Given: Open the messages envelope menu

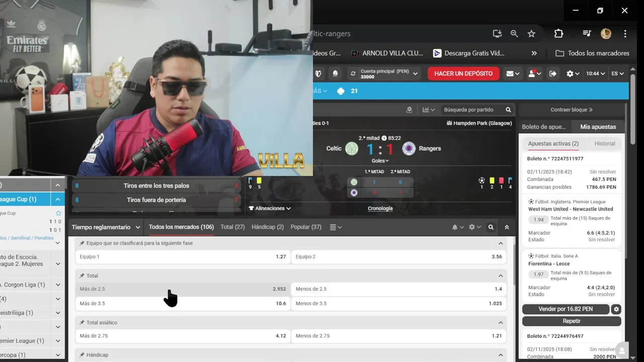Looking at the screenshot, I should 513,73.
